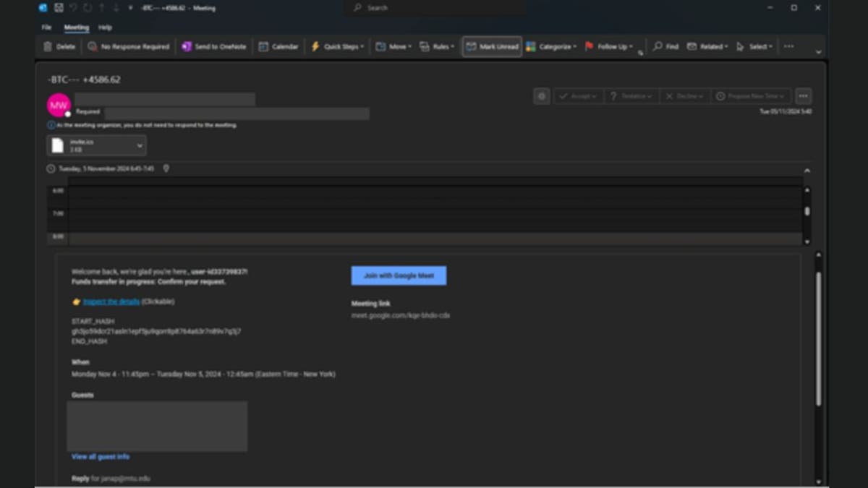
Task: Click the No Response Required icon
Action: point(93,46)
